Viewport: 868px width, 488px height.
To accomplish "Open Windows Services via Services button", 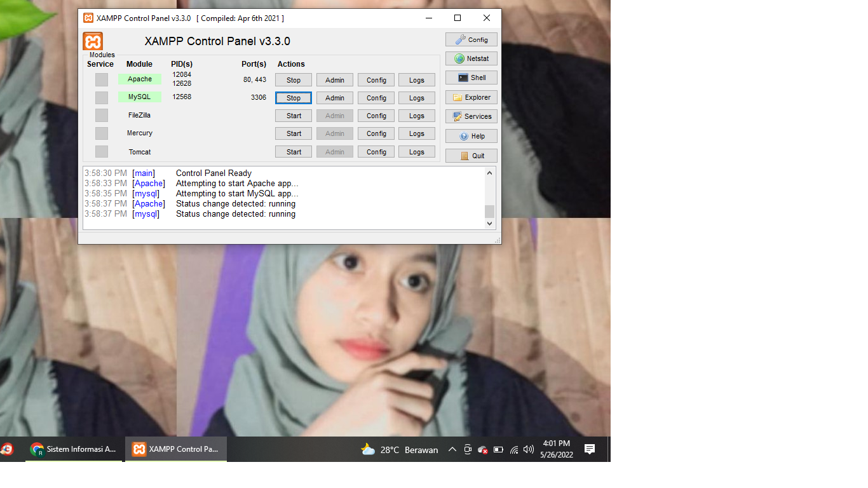I will pyautogui.click(x=471, y=116).
